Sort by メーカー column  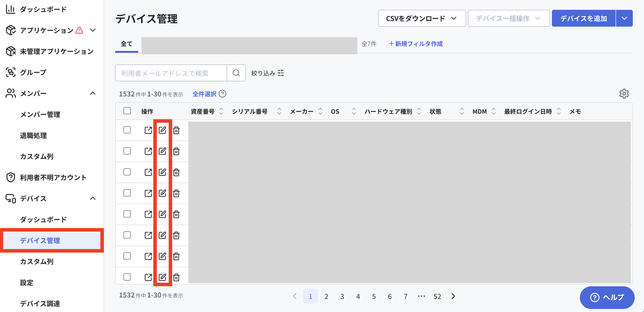coord(320,111)
